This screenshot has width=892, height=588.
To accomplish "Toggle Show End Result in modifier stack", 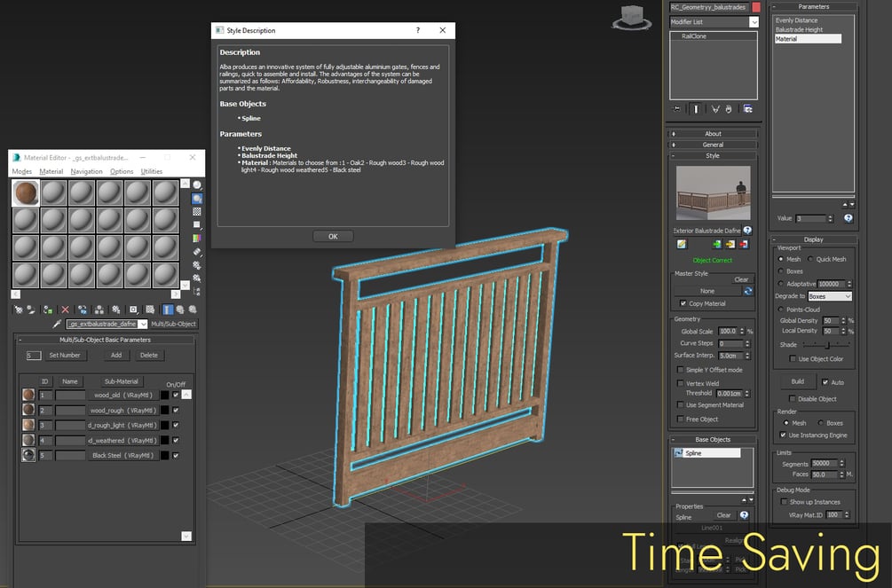I will pos(696,108).
